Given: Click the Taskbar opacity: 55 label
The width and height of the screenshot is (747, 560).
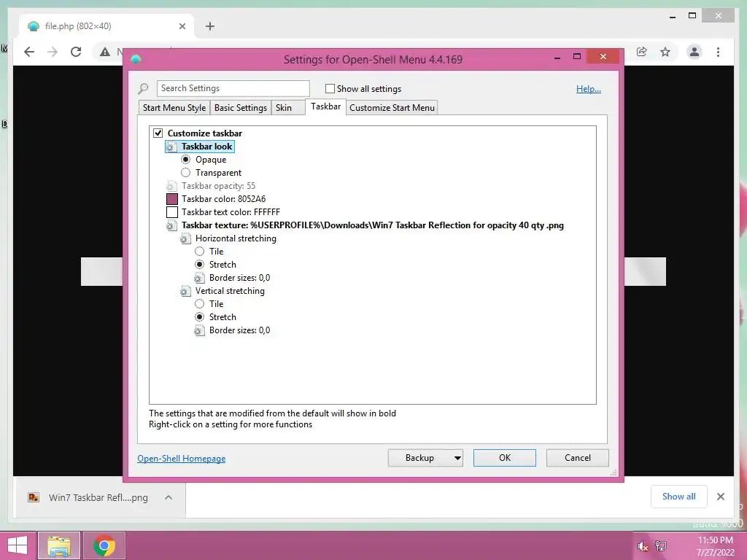Looking at the screenshot, I should click(219, 186).
